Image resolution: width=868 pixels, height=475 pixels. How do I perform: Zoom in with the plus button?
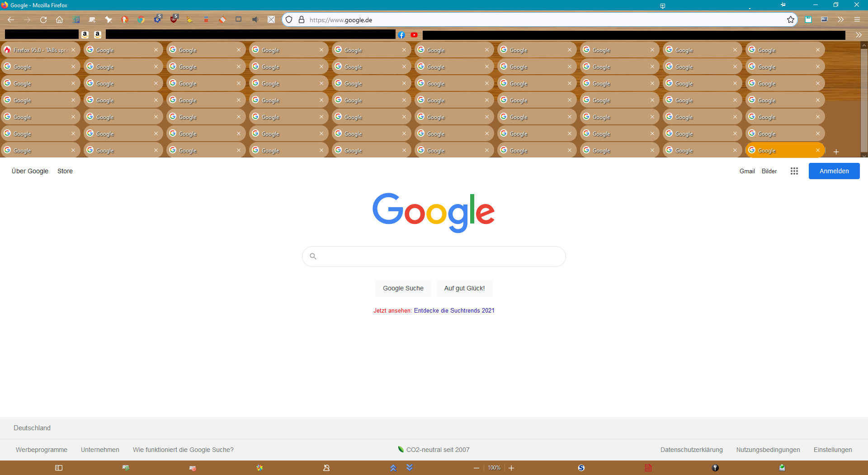511,468
